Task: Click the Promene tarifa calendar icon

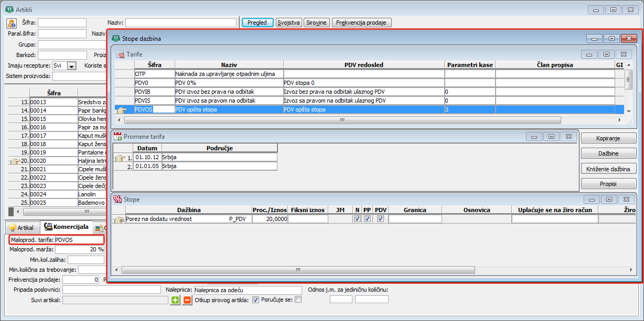Action: coord(118,136)
